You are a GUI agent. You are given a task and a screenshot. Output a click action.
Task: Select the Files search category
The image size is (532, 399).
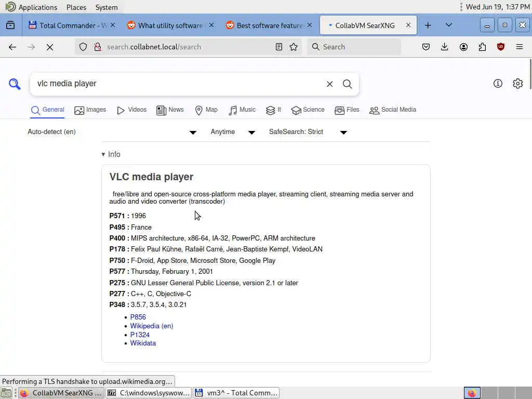(x=347, y=110)
